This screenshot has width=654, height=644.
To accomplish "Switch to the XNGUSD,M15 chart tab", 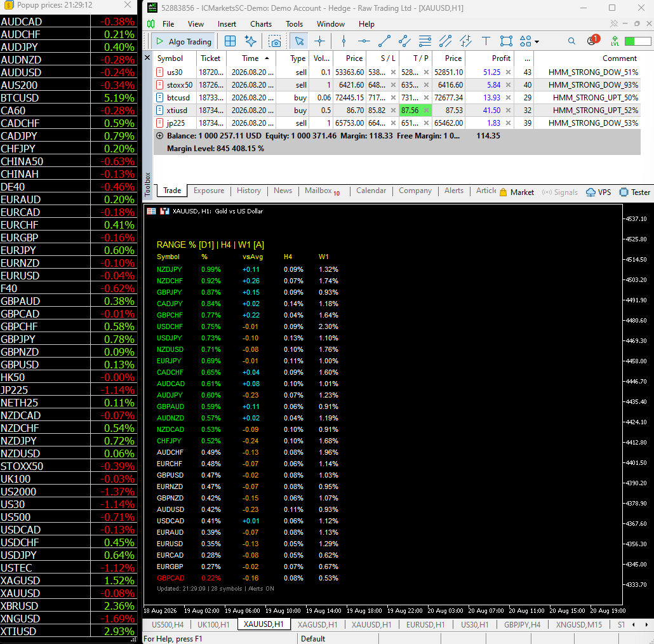I will [578, 624].
